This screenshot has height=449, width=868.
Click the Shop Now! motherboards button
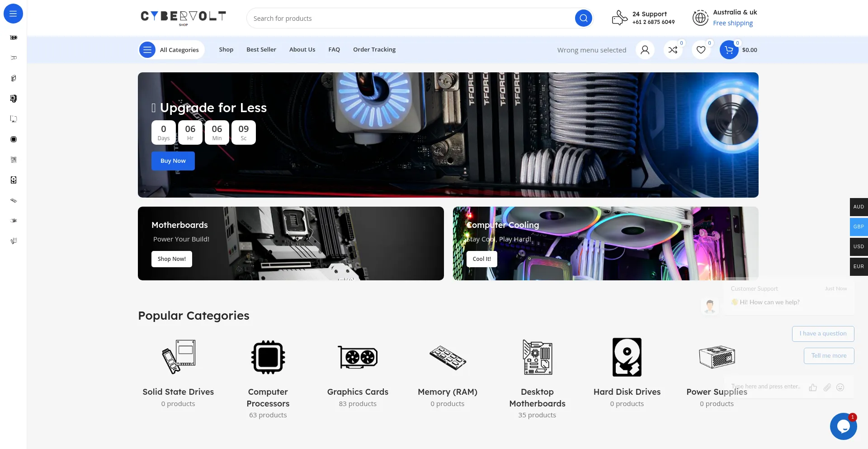[172, 259]
